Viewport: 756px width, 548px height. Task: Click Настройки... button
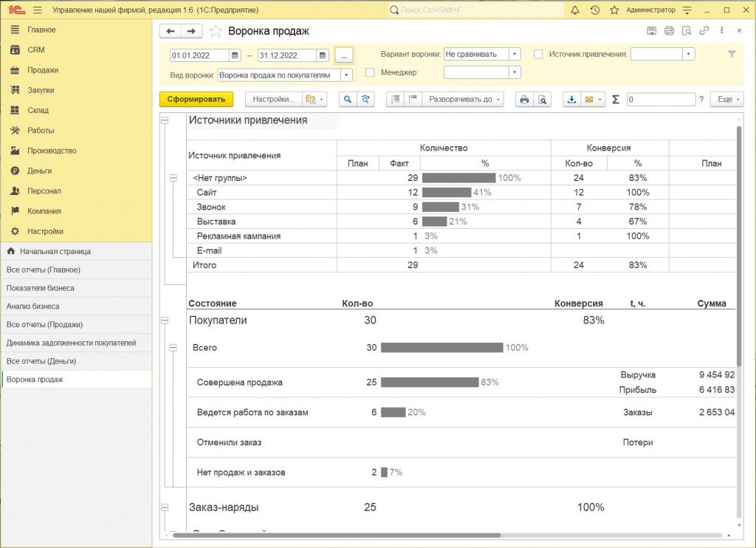(273, 100)
